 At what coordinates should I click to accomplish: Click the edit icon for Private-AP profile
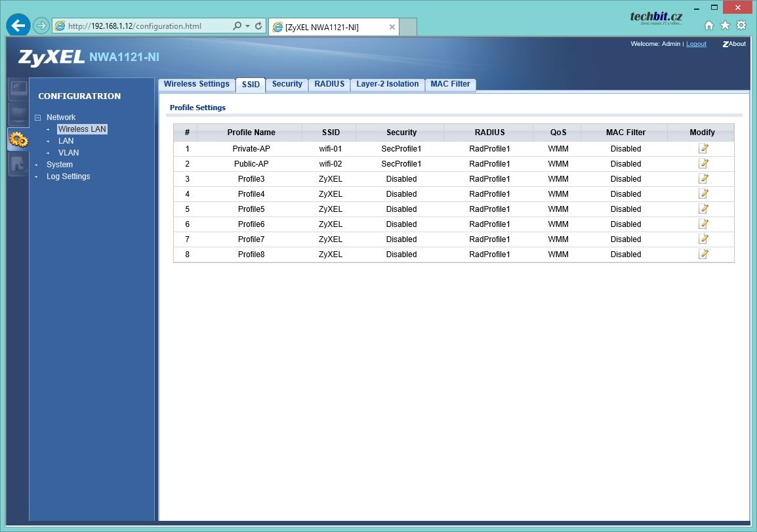(703, 149)
